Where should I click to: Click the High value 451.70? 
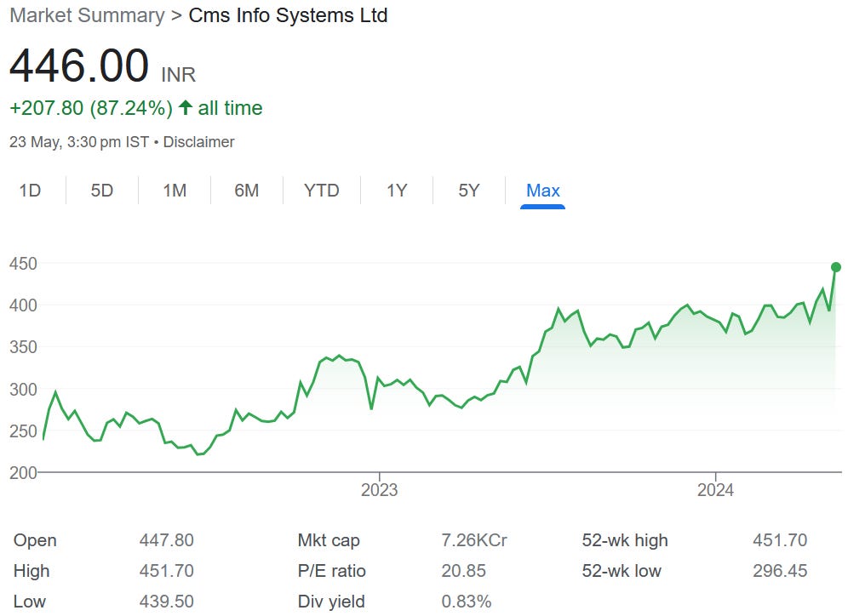pyautogui.click(x=167, y=571)
